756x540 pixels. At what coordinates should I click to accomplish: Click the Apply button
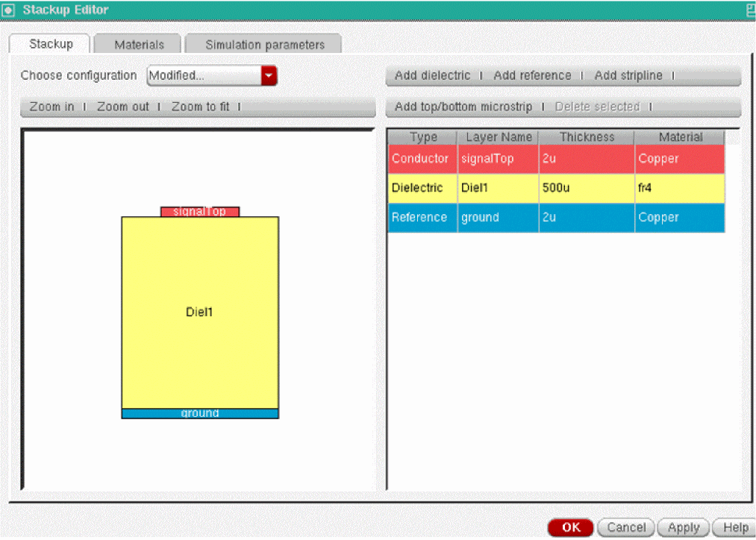(683, 527)
